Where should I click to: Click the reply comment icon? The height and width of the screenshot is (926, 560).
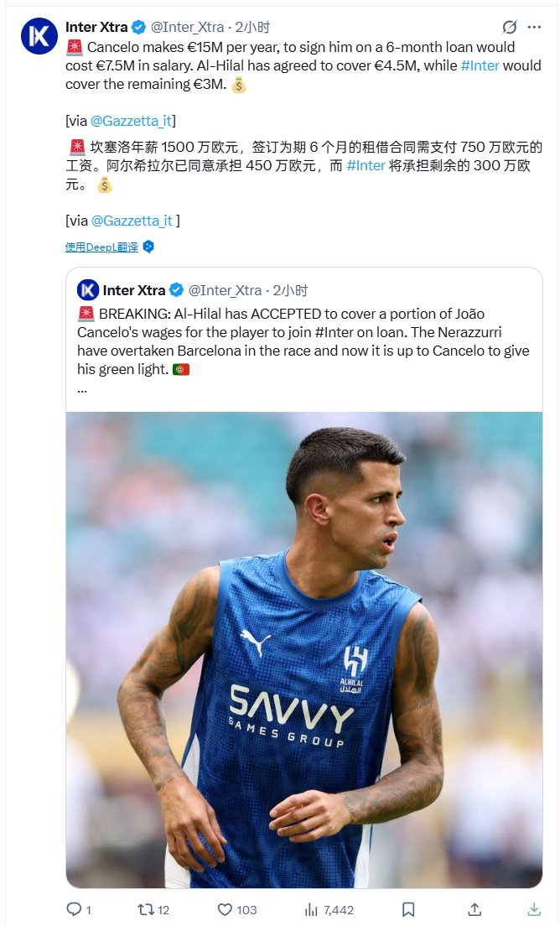[x=74, y=909]
